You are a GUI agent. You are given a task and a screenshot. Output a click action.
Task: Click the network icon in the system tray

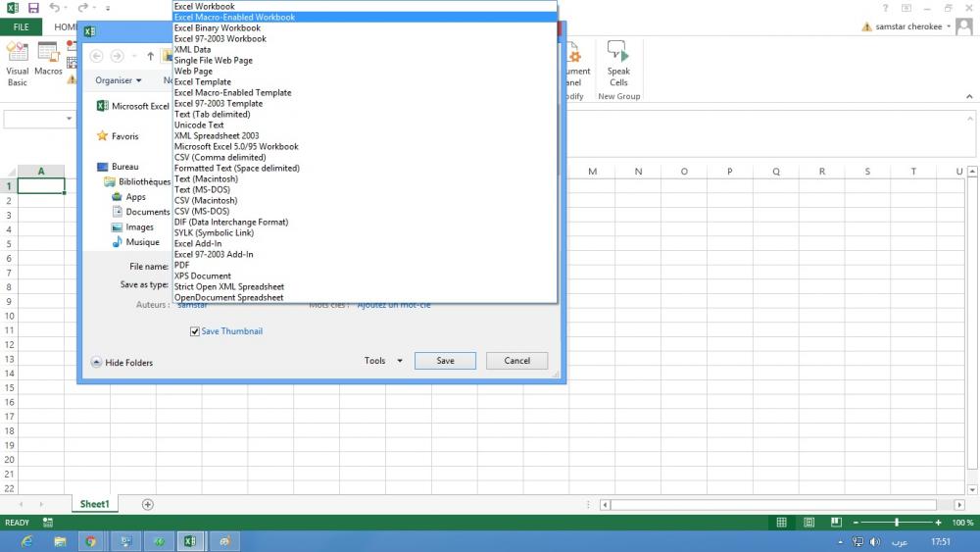858,542
